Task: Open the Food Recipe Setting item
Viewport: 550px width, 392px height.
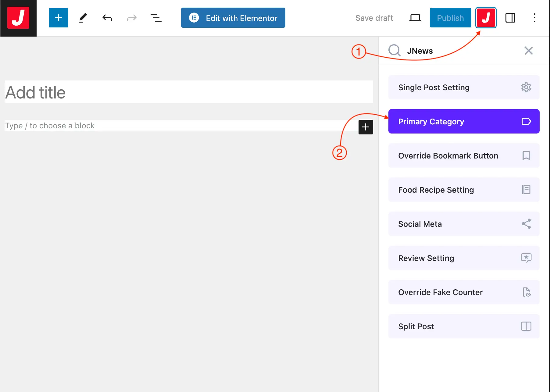Action: 463,190
